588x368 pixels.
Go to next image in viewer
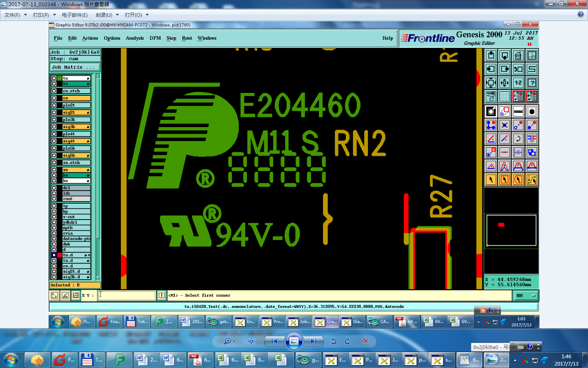pyautogui.click(x=314, y=341)
